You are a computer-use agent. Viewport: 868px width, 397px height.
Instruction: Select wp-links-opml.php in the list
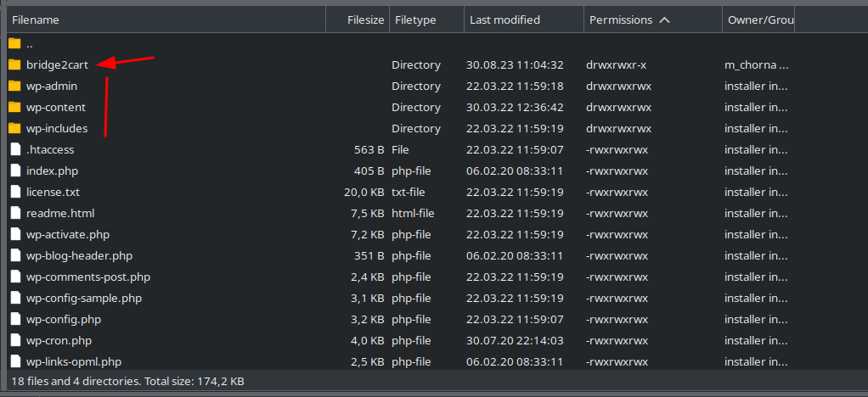tap(74, 361)
